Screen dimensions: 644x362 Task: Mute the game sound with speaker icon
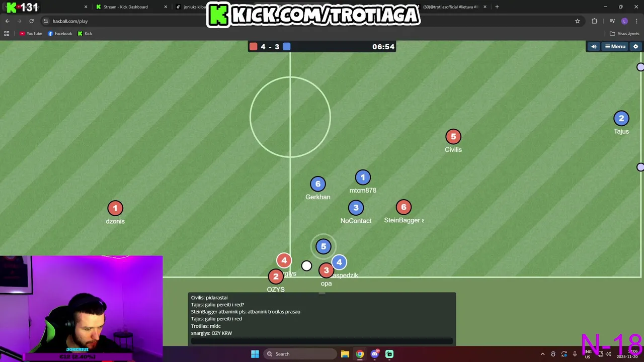click(x=594, y=47)
